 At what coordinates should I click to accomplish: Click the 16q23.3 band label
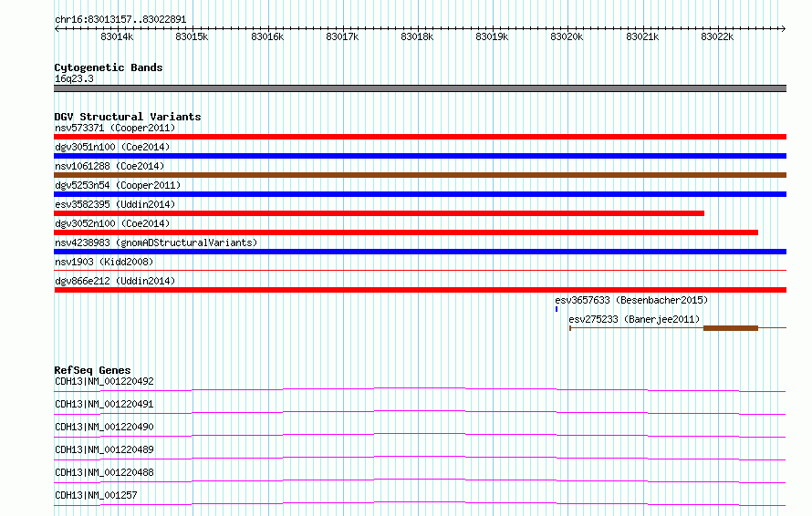point(74,78)
